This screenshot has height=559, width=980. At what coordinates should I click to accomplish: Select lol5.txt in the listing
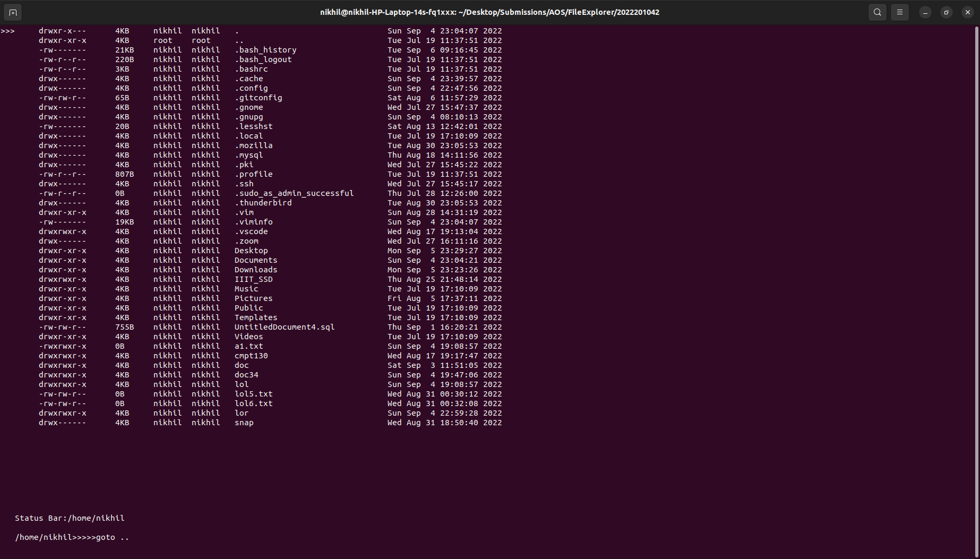(x=253, y=394)
